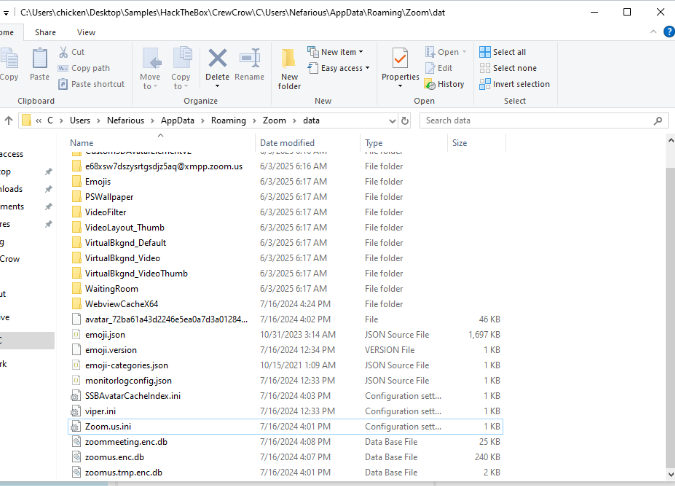This screenshot has height=486, width=675.
Task: Collapse the ribbon with the chevron
Action: click(653, 32)
